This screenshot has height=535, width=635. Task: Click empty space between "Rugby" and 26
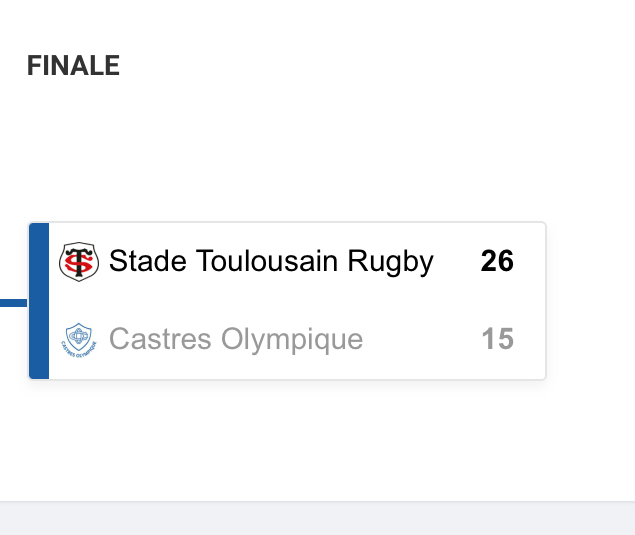(x=457, y=262)
